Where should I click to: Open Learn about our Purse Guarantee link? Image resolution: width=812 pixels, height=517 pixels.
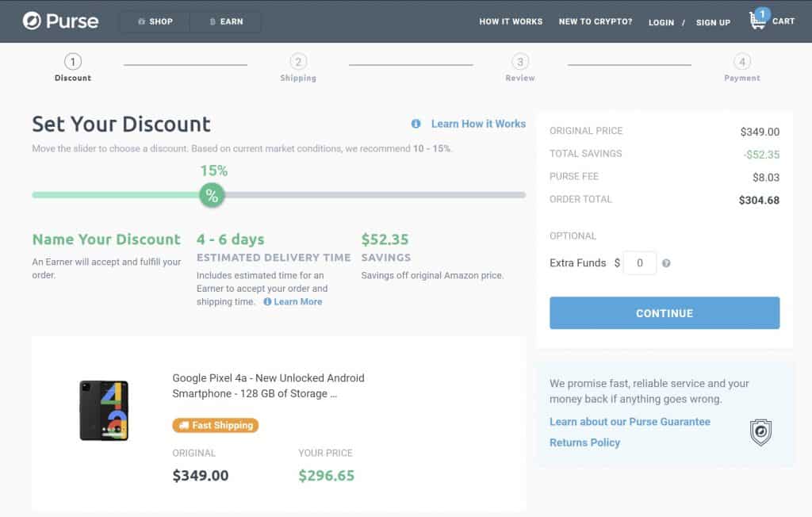(x=630, y=422)
